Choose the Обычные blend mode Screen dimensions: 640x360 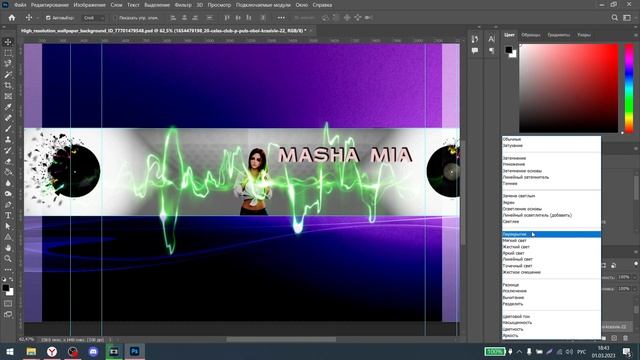551,139
